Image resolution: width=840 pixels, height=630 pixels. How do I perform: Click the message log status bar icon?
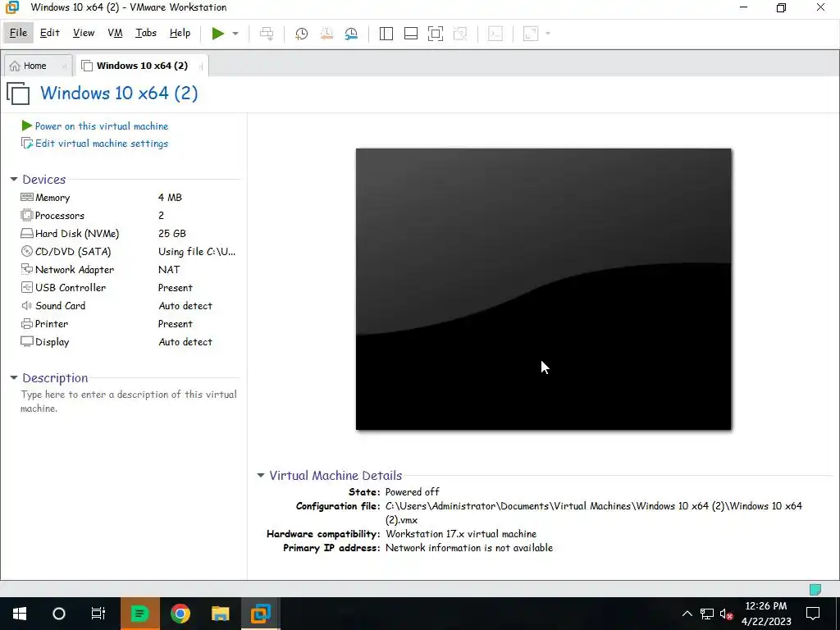tap(815, 589)
